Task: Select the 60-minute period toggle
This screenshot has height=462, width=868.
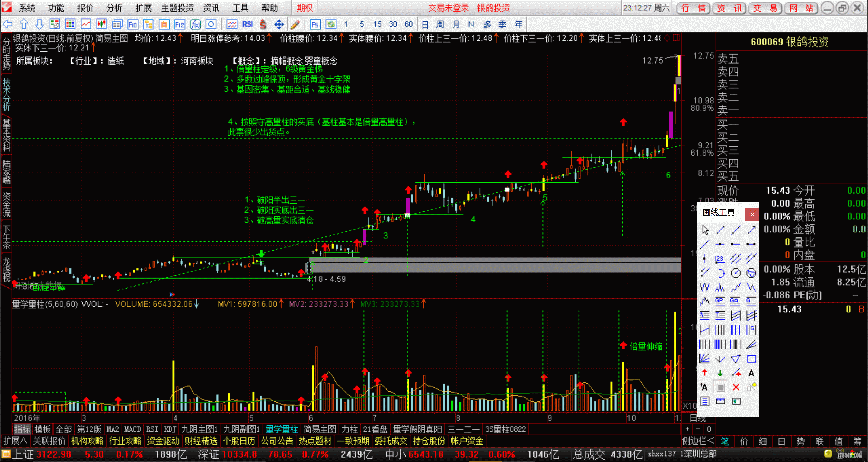Action: 409,24
